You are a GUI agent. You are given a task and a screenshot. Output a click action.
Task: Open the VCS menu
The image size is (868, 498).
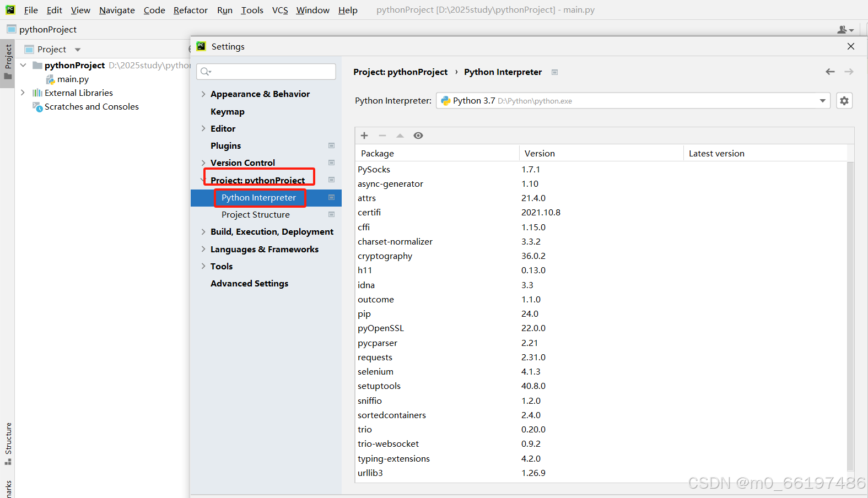pos(280,10)
